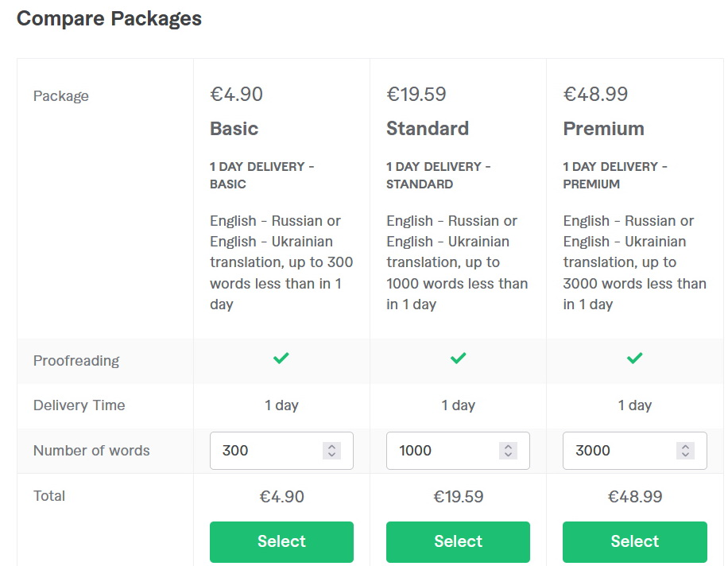Increase Basic word count with up arrow
Image resolution: width=728 pixels, height=566 pixels.
(x=331, y=447)
